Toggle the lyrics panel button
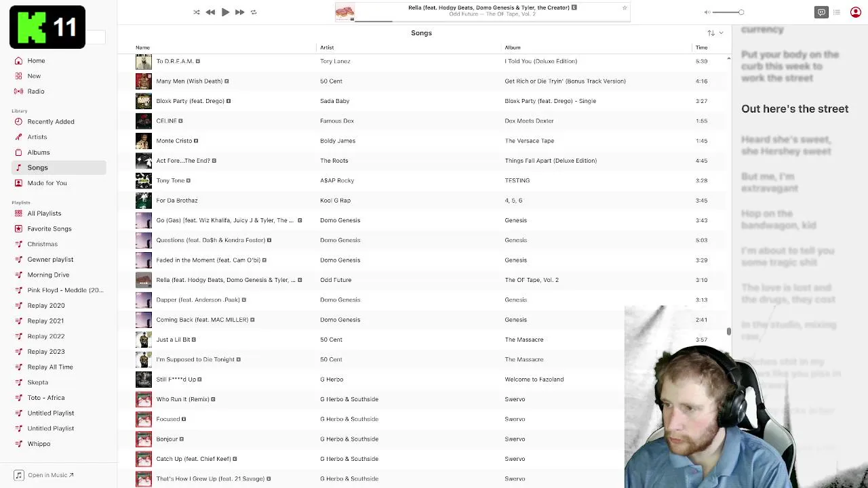The width and height of the screenshot is (868, 488). click(x=821, y=12)
